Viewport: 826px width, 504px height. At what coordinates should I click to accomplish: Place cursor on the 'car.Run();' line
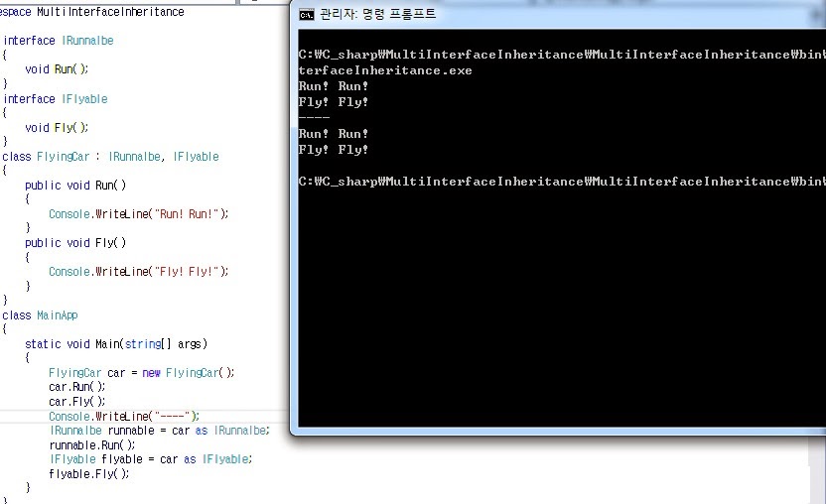[x=76, y=387]
